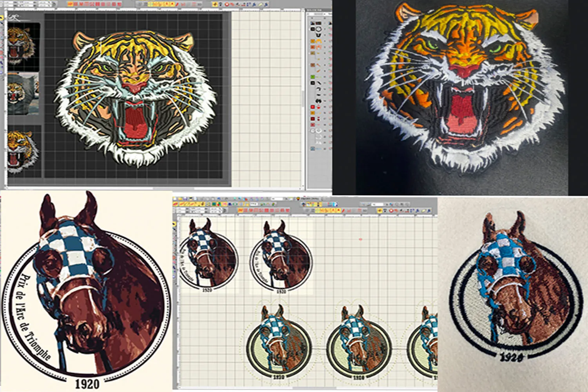Click the red circle icon in tiger window toolbar
588x392 pixels.
coord(227,4)
